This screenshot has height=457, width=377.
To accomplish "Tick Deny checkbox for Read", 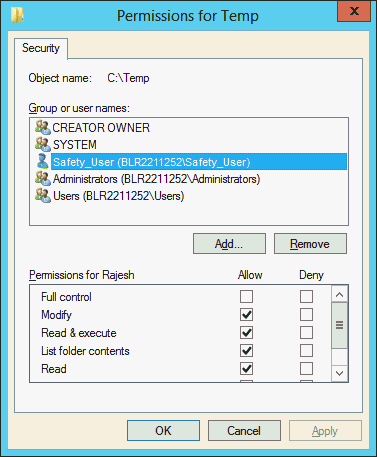I will (306, 369).
